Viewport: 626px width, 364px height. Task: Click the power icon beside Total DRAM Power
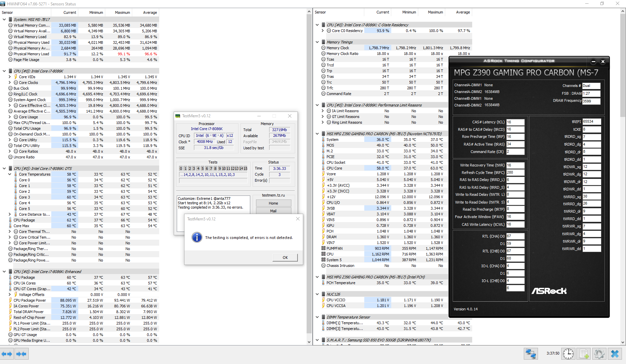10,312
